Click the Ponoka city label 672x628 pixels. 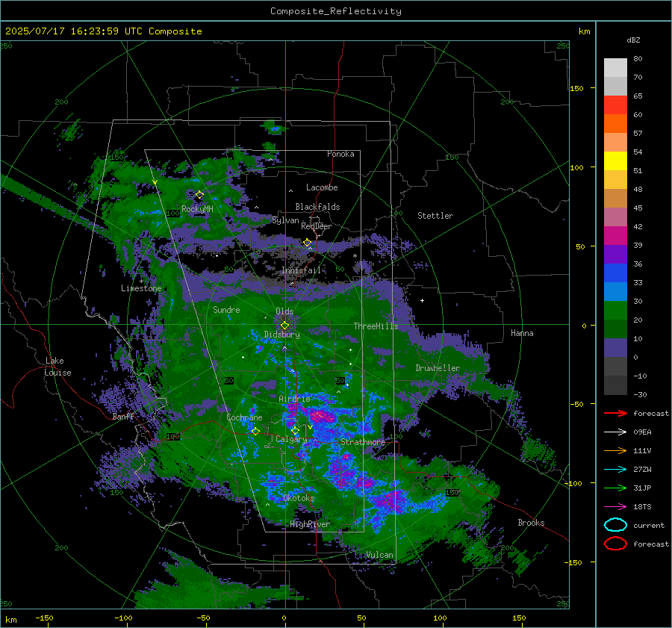[340, 154]
